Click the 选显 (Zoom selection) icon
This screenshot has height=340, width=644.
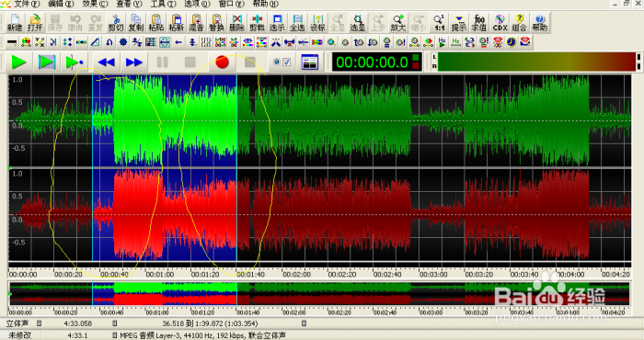358,23
